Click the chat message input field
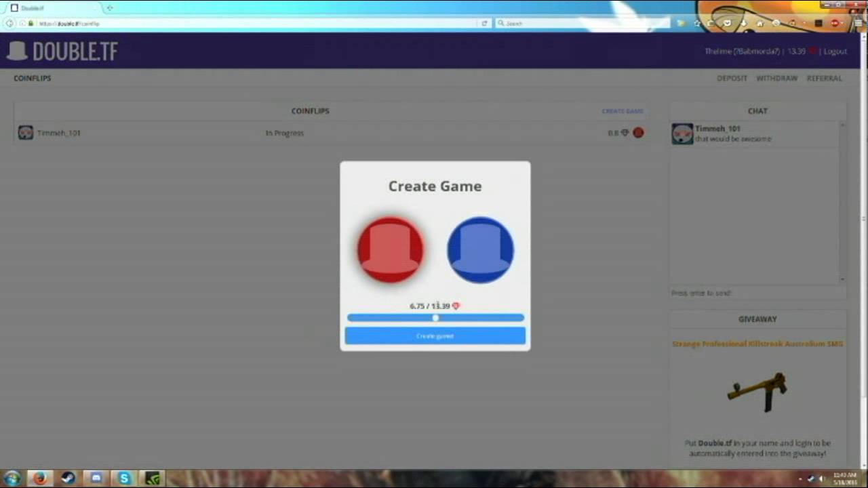Image resolution: width=868 pixels, height=488 pixels. [757, 293]
